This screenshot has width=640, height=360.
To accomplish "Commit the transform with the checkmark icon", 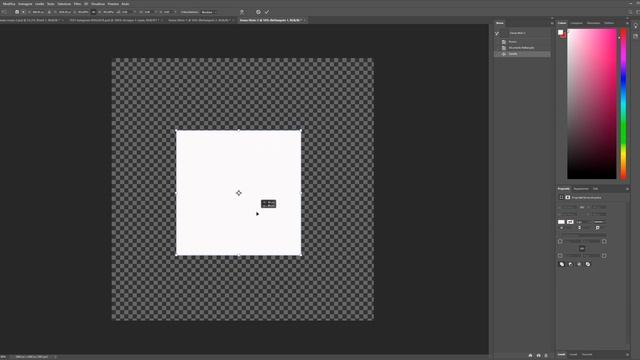I will (x=267, y=12).
